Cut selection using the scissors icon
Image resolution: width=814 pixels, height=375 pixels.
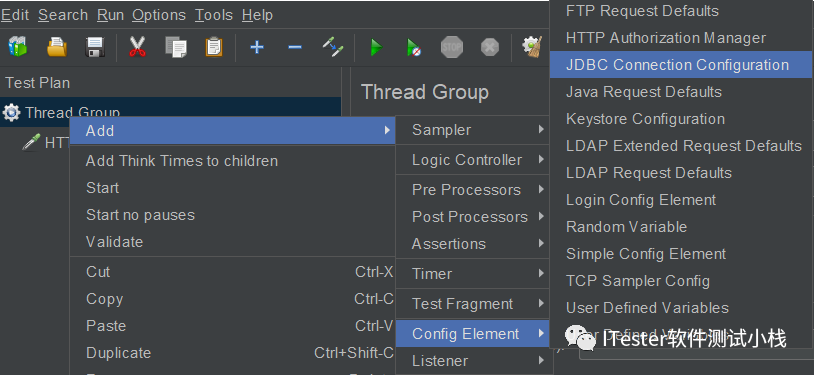click(137, 47)
